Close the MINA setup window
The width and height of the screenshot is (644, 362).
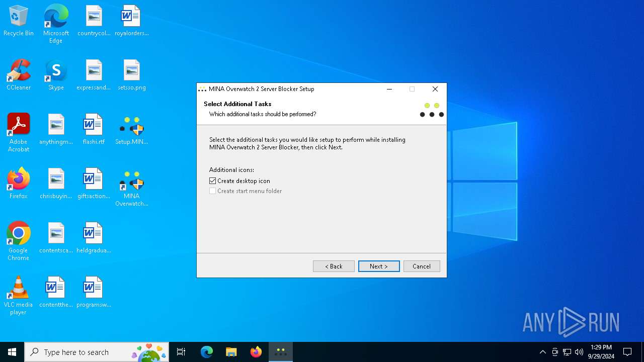435,89
